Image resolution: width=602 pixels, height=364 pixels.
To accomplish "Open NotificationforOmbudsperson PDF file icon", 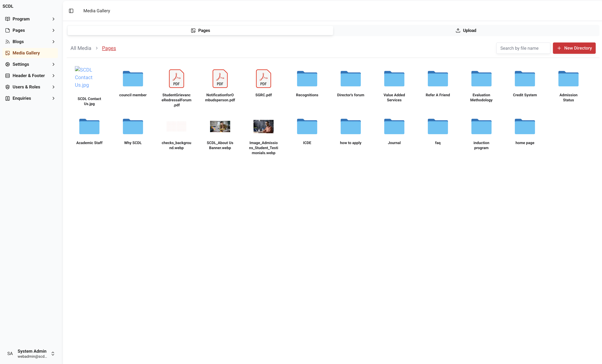I will (220, 79).
